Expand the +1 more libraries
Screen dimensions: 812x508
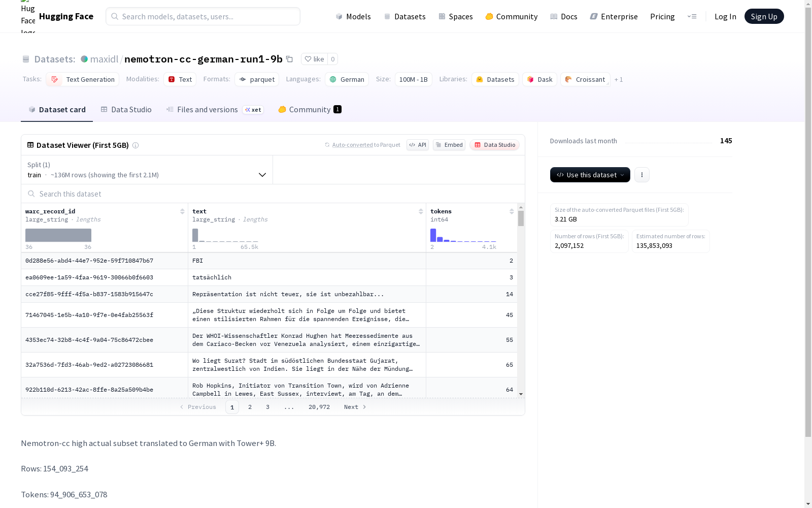coord(619,79)
